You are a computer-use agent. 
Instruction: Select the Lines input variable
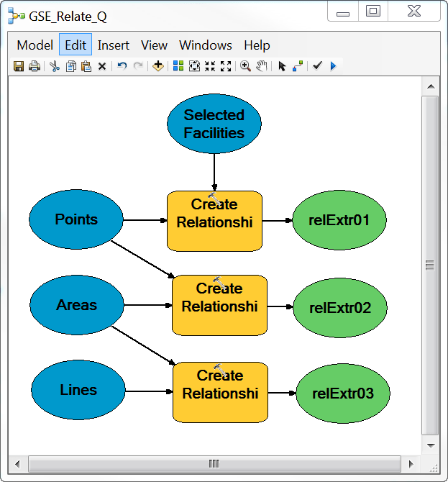(x=78, y=390)
